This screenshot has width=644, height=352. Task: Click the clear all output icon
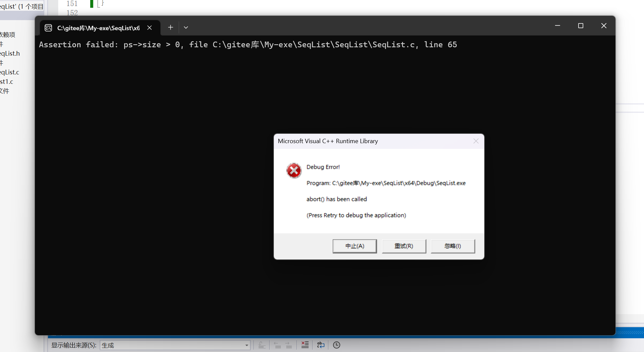tap(305, 345)
